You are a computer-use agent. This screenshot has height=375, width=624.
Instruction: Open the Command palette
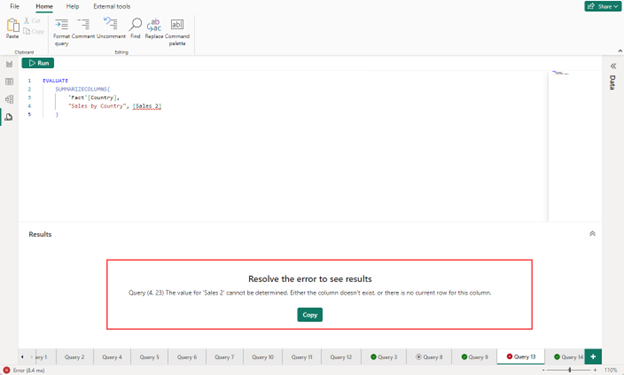177,25
